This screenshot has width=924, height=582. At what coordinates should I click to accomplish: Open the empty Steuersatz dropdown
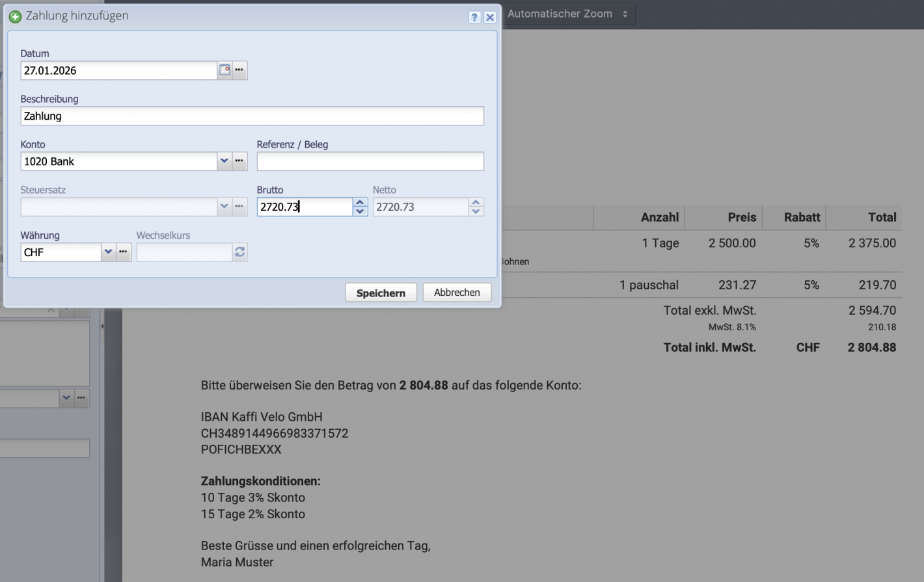coord(224,207)
